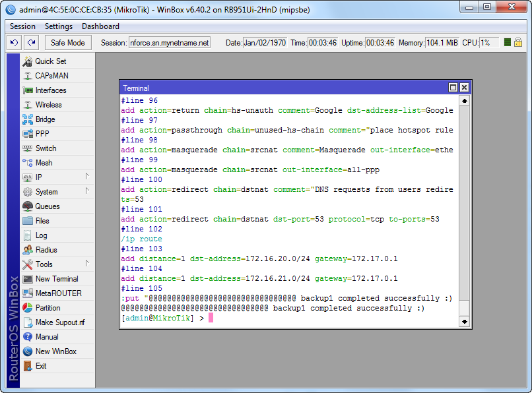Open the Interfaces card icon
The width and height of the screenshot is (532, 393).
click(x=28, y=90)
